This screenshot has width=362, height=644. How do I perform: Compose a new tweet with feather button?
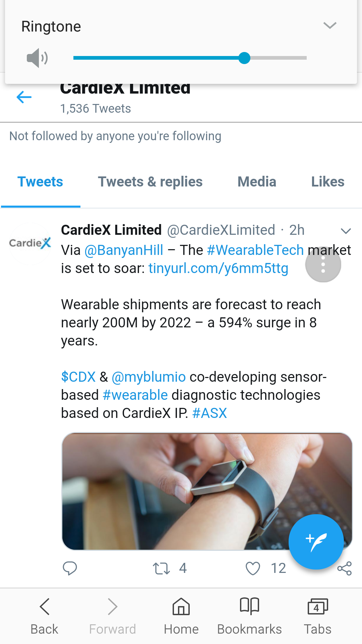click(x=316, y=542)
